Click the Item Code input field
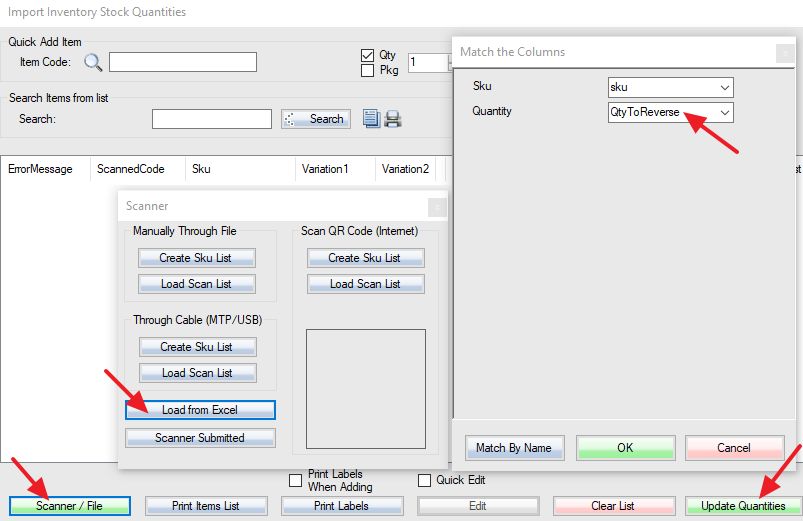803x521 pixels. pos(183,62)
